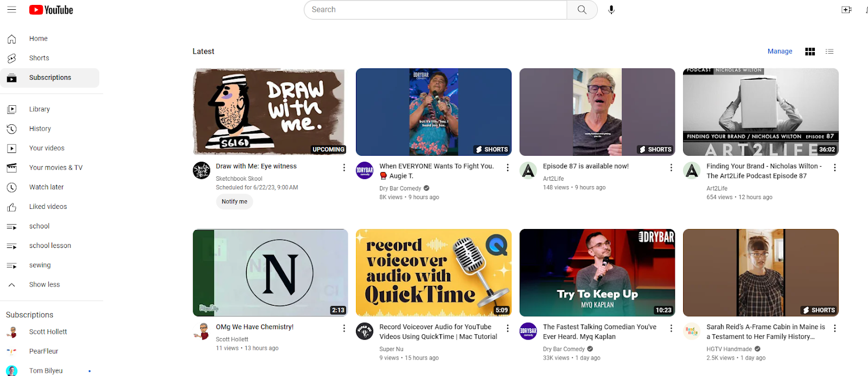The height and width of the screenshot is (376, 868).
Task: Open title 'OMg We Have Chemistry!'
Action: [x=254, y=327]
